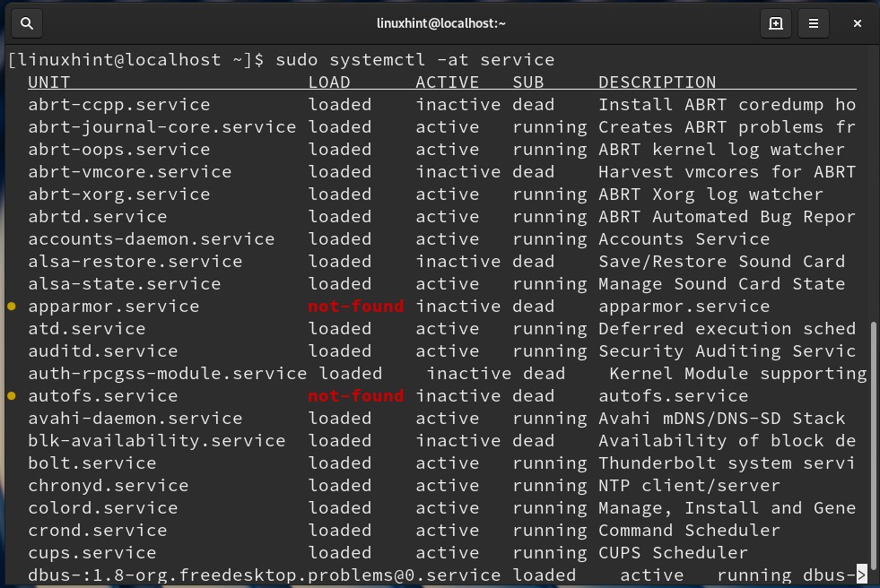Image resolution: width=880 pixels, height=588 pixels.
Task: Open the hamburger menu
Action: (x=814, y=23)
